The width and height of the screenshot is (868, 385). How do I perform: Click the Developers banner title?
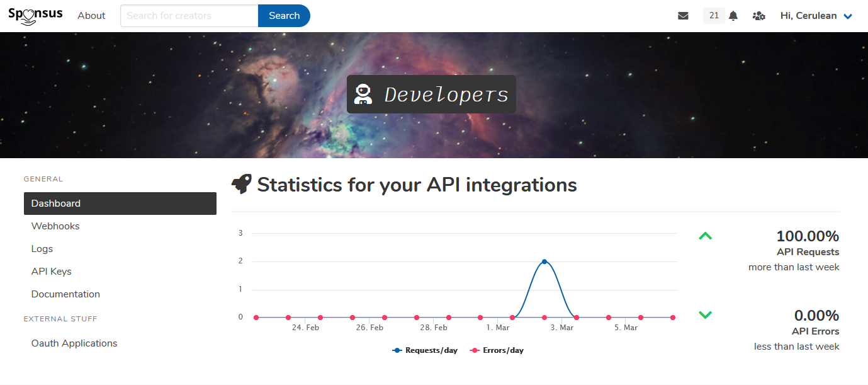point(446,95)
